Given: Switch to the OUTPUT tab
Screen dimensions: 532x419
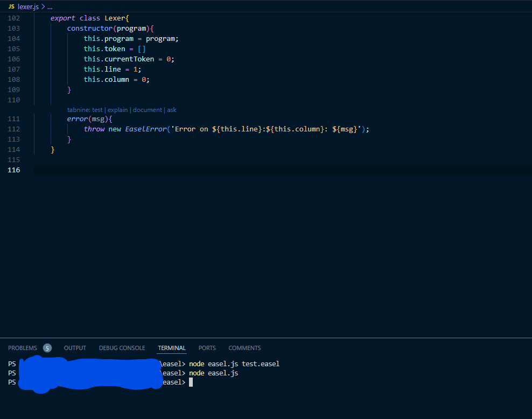Looking at the screenshot, I should (x=75, y=348).
